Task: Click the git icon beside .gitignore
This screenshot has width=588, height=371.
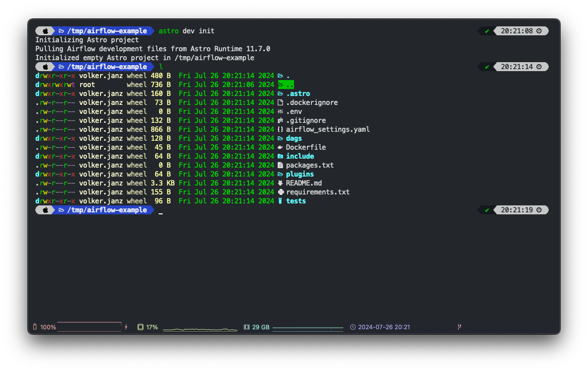Action: pyautogui.click(x=281, y=120)
